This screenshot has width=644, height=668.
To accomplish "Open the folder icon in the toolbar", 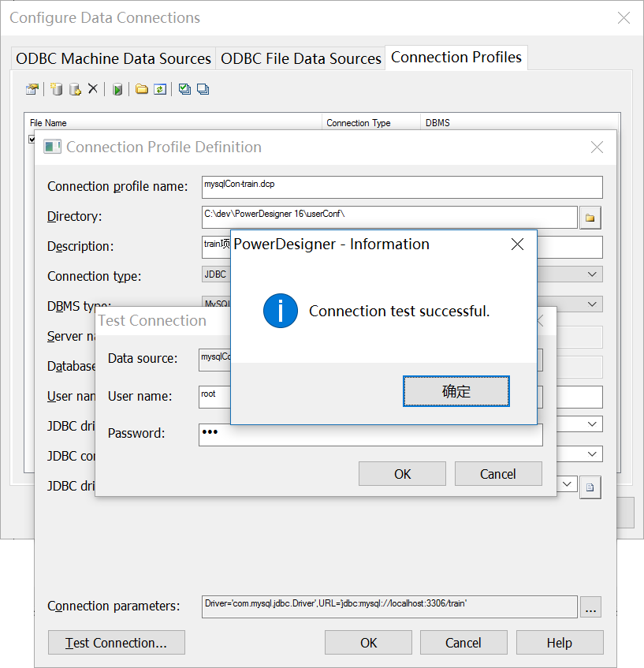I will [140, 88].
